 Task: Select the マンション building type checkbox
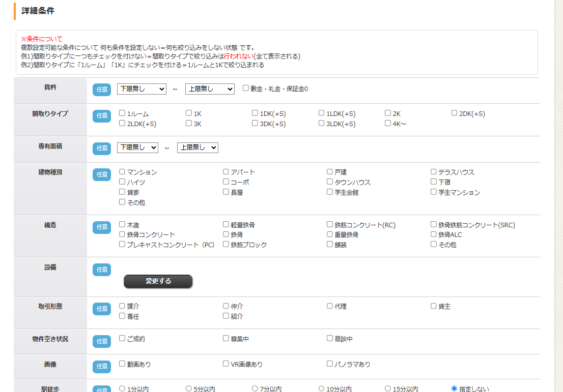click(121, 172)
